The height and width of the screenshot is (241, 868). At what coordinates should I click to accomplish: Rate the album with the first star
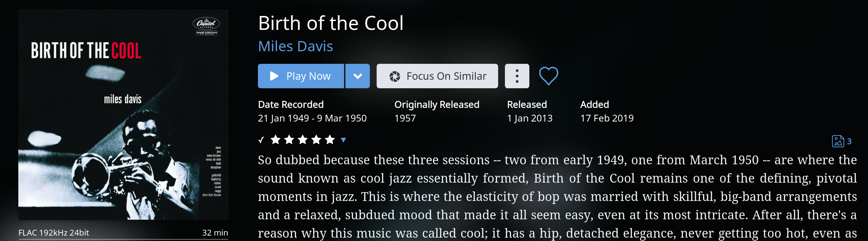276,140
